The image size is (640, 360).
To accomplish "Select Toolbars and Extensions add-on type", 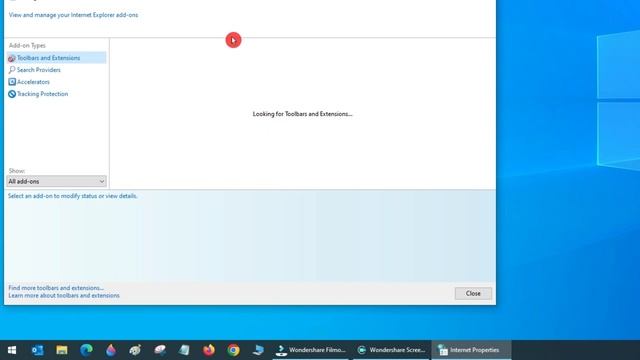I will pos(56,58).
